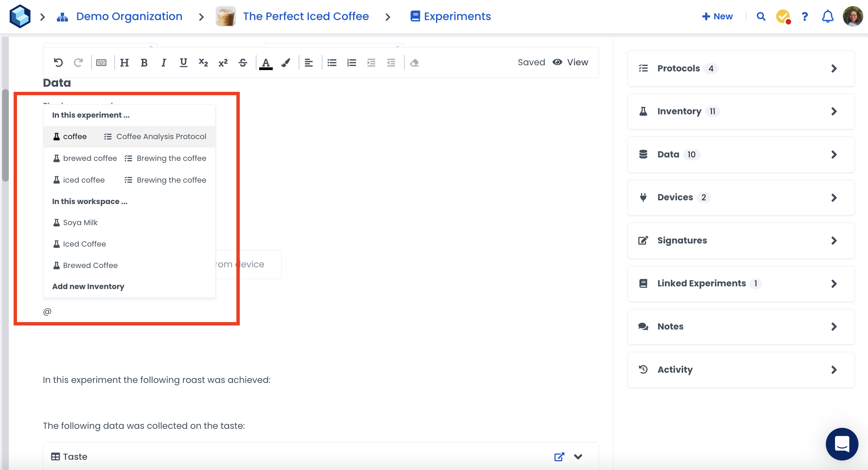This screenshot has width=868, height=470.
Task: Collapse the Taste table chevron
Action: (x=578, y=456)
